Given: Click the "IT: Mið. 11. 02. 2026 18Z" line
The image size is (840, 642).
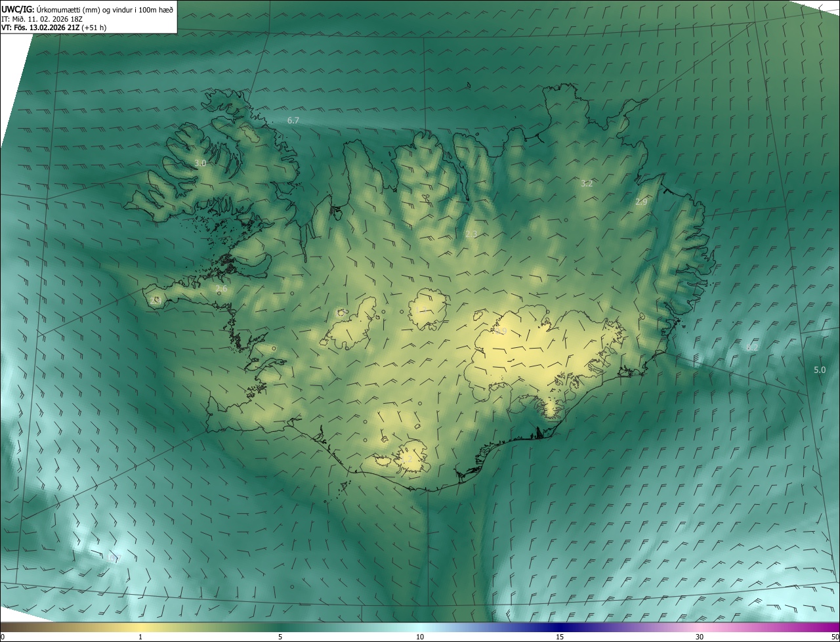Looking at the screenshot, I should tap(42, 18).
